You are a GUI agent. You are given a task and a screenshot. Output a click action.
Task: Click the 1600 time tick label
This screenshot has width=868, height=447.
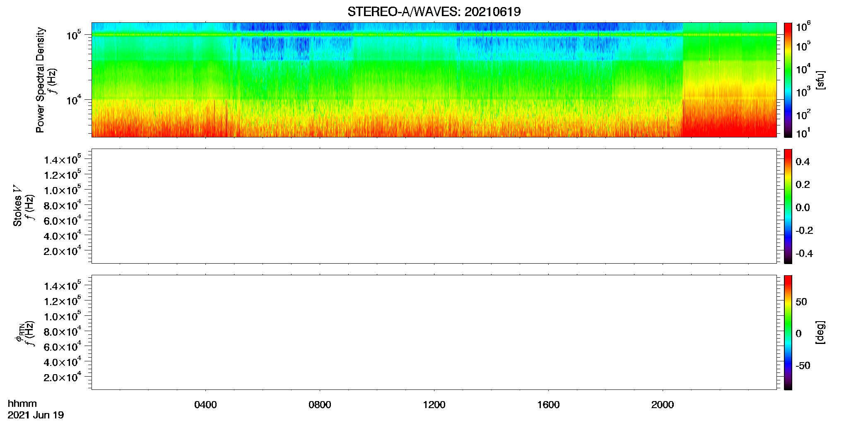click(x=548, y=405)
